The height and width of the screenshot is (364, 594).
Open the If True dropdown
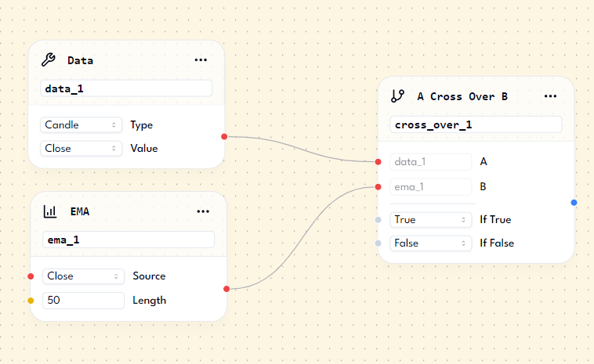[430, 220]
